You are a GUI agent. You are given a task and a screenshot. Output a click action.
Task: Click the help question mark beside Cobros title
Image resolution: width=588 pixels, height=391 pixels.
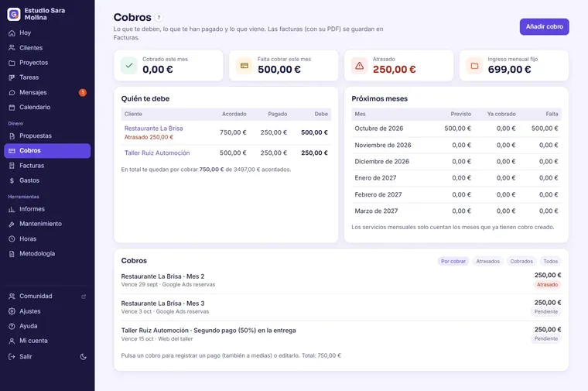(159, 17)
